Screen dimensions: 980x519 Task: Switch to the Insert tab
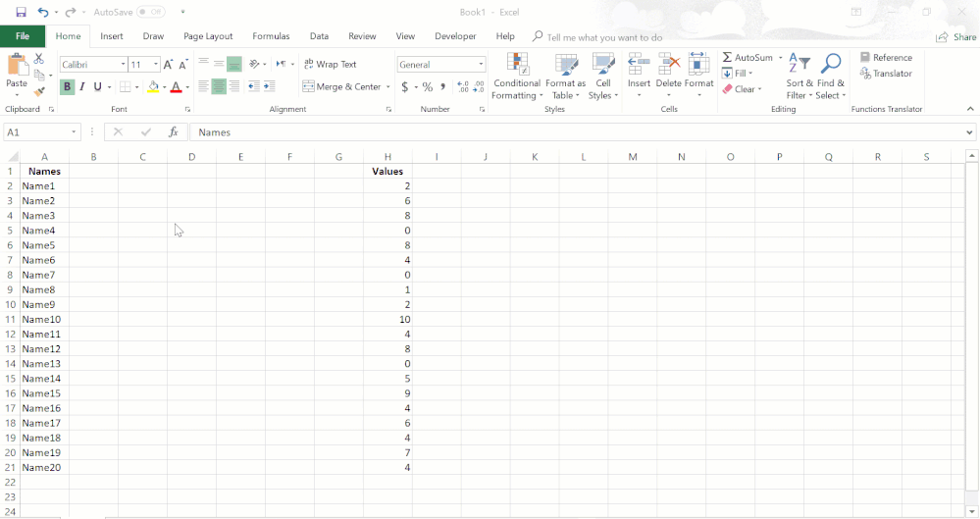pos(111,36)
